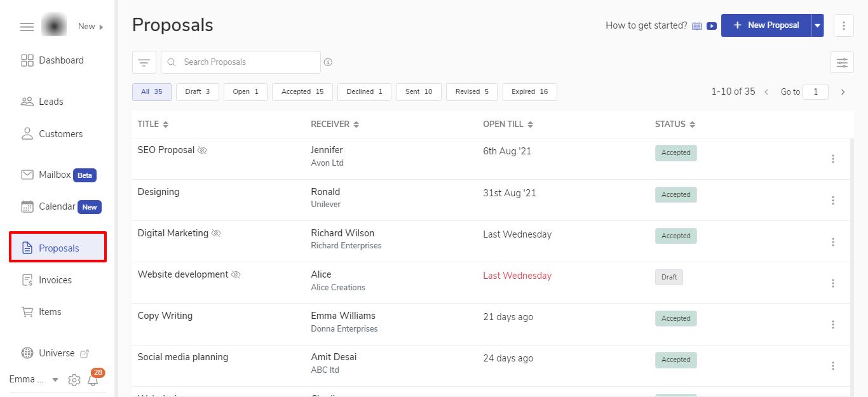Toggle hidden eye icon on Website development
The width and height of the screenshot is (868, 397).
[x=236, y=275]
